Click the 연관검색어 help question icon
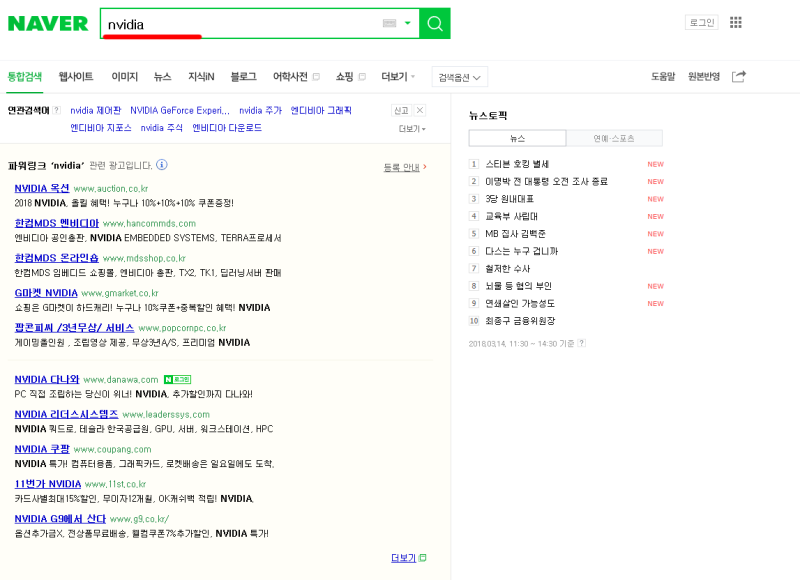Screen dimensions: 800x580 pos(57,110)
